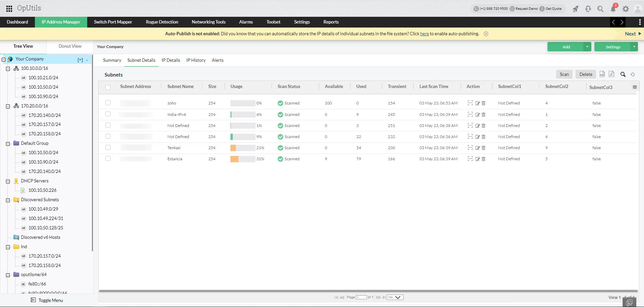Delete the Estancia subnet with the trash icon
This screenshot has width=644, height=307.
point(483,159)
